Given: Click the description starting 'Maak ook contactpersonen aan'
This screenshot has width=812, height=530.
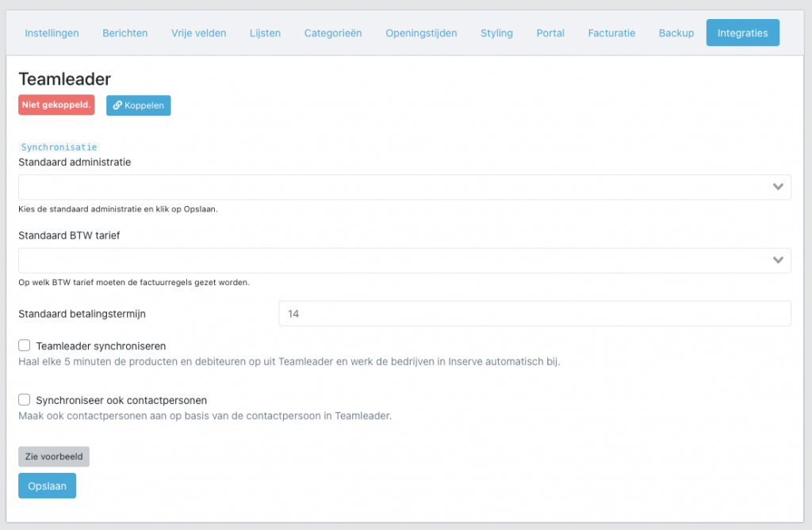Looking at the screenshot, I should point(205,416).
